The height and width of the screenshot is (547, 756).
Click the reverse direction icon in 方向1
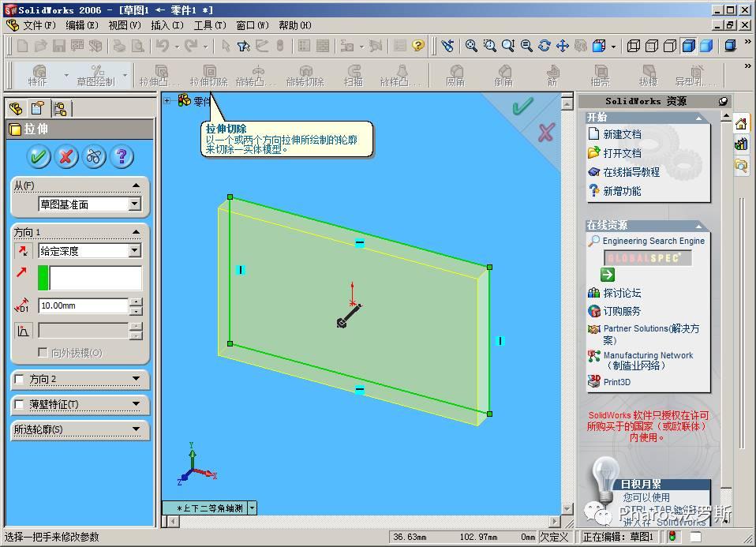[23, 251]
